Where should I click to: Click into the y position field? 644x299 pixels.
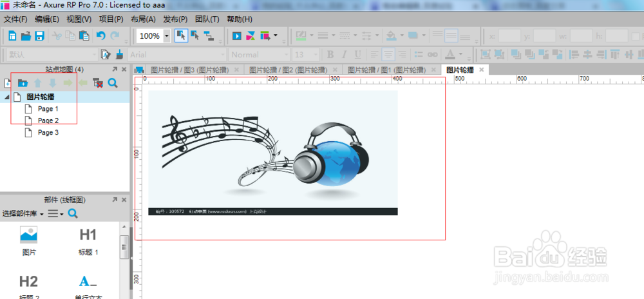[x=545, y=35]
